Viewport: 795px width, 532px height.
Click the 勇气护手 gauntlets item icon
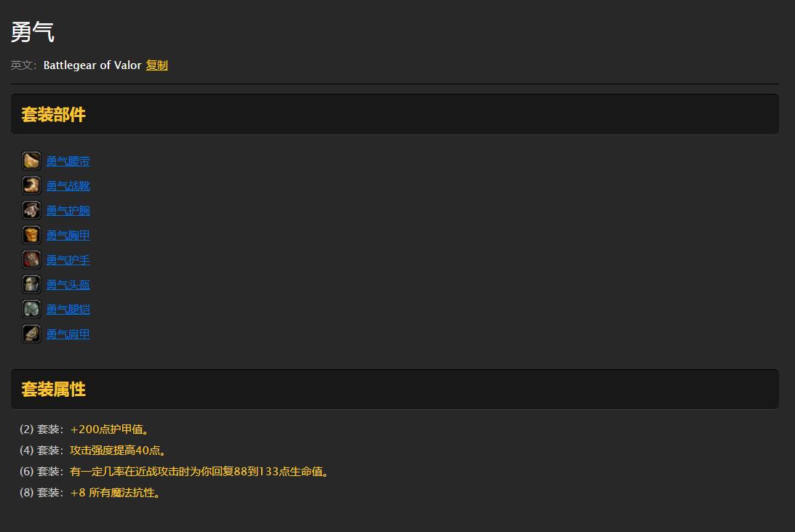31,260
